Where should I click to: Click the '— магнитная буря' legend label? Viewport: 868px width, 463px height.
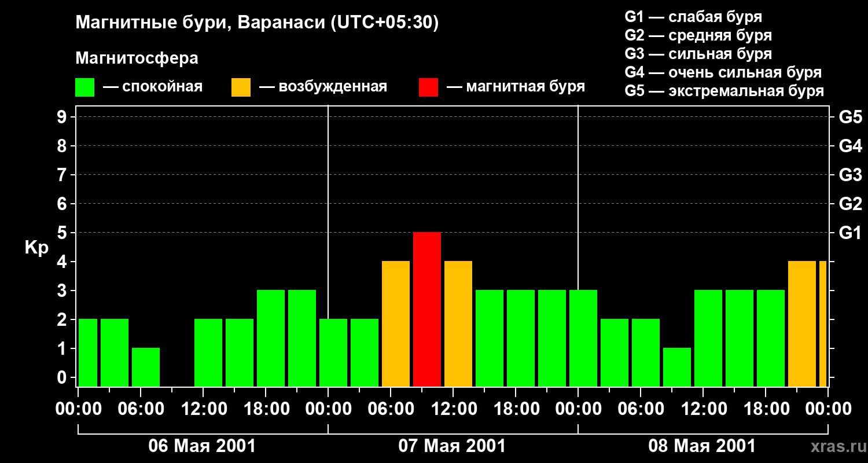coord(516,87)
